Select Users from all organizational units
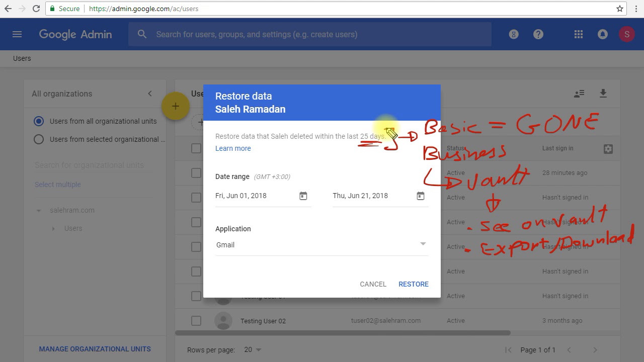 [x=39, y=121]
